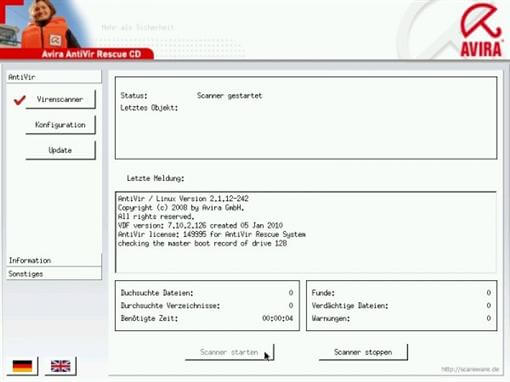
Task: Click Scanner starten button
Action: pos(229,352)
